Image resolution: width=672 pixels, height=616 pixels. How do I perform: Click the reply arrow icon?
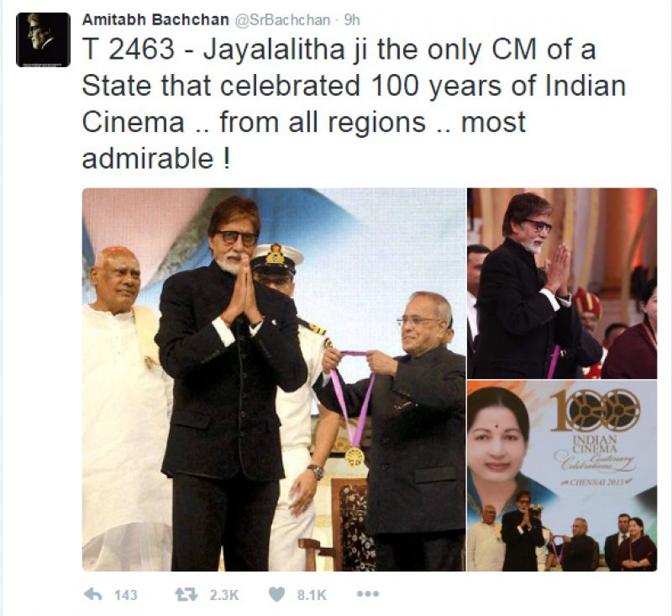point(92,594)
